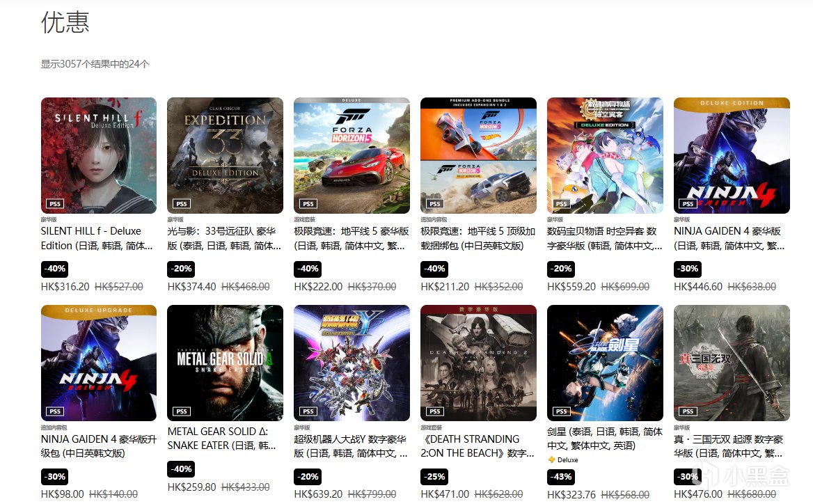
Task: Select the NINJA GAIDEN 4 Deluxe Edition cover
Action: point(732,155)
